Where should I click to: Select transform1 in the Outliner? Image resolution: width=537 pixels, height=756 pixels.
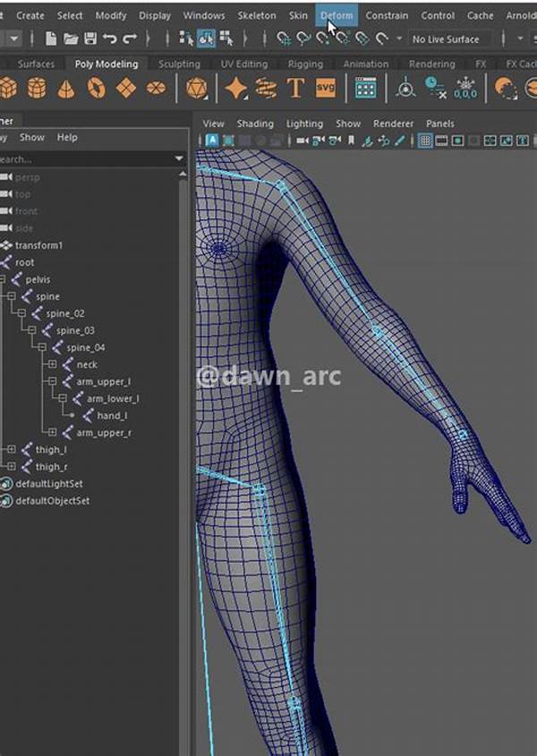coord(38,245)
